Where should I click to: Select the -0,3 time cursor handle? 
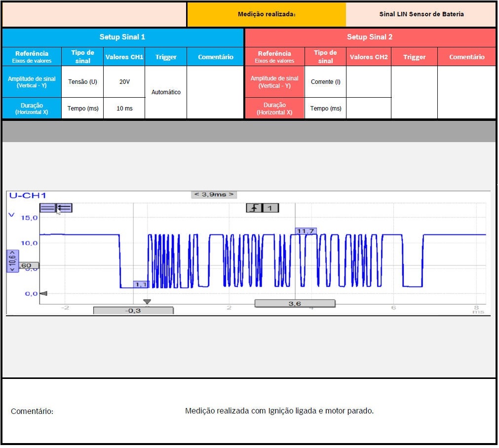(x=133, y=310)
